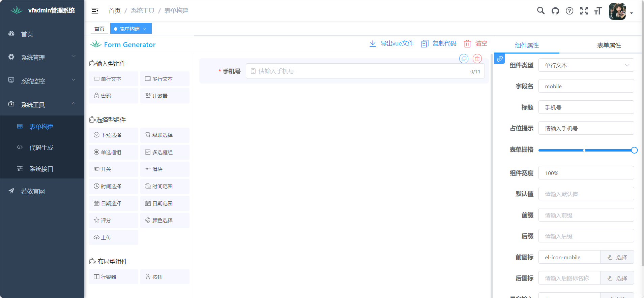
Task: Click the 清空 clear button
Action: (x=476, y=43)
